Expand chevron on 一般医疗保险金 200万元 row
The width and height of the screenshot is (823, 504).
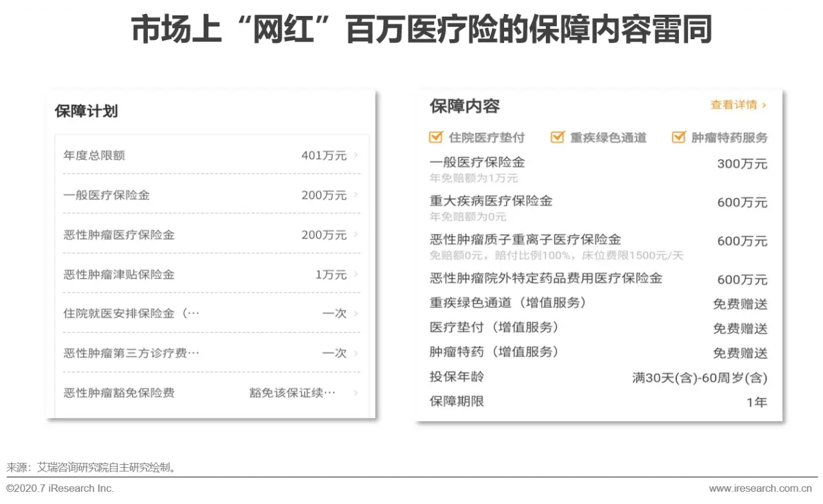(x=356, y=195)
